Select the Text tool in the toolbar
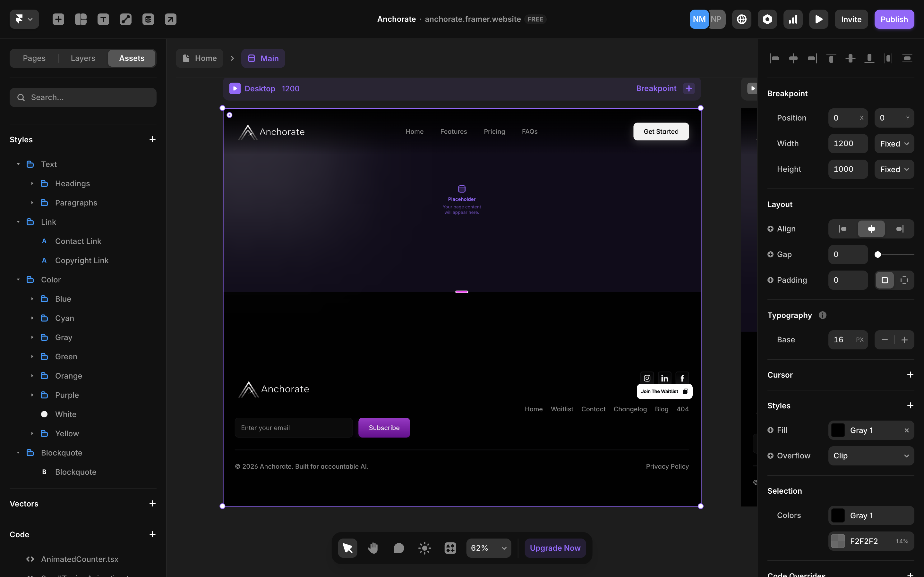The height and width of the screenshot is (577, 924). point(103,19)
